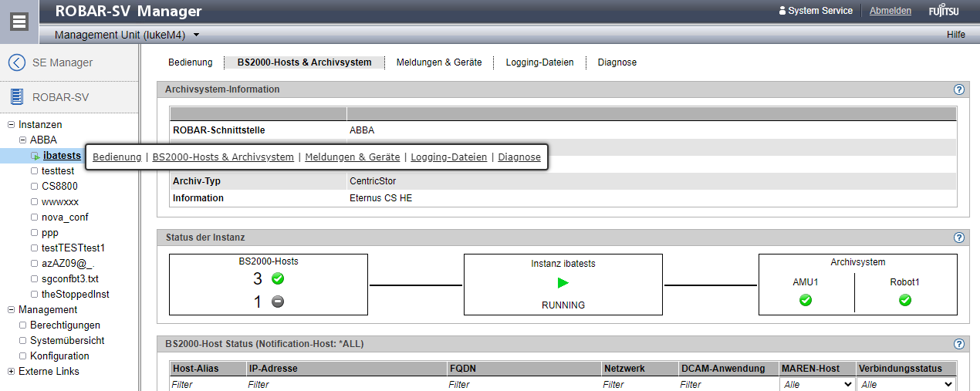Image resolution: width=980 pixels, height=391 pixels.
Task: Click the Netzwerk filter field
Action: tap(640, 384)
